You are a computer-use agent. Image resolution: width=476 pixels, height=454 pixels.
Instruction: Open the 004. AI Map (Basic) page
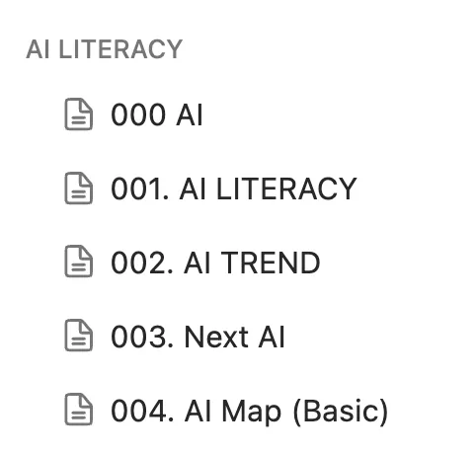(250, 412)
